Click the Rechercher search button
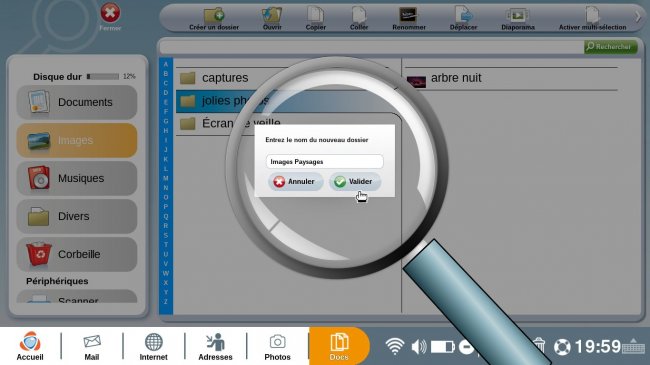This screenshot has width=650, height=365. (x=611, y=47)
